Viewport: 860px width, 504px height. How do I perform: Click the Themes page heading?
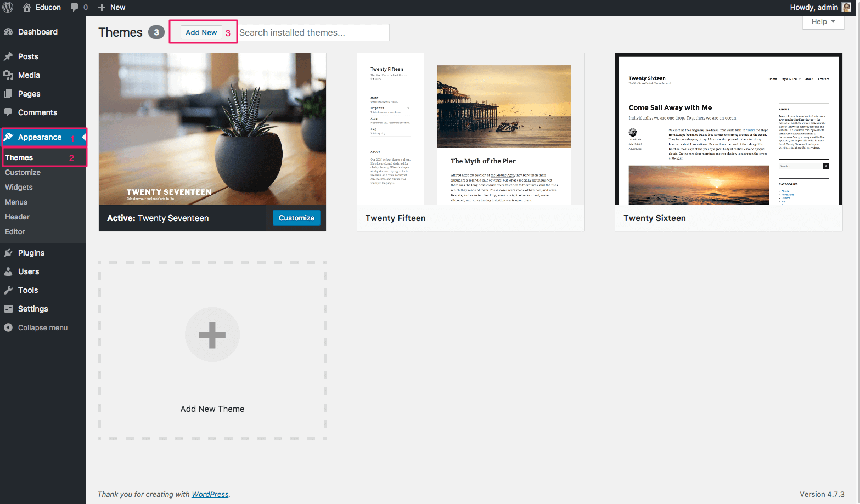(x=120, y=32)
